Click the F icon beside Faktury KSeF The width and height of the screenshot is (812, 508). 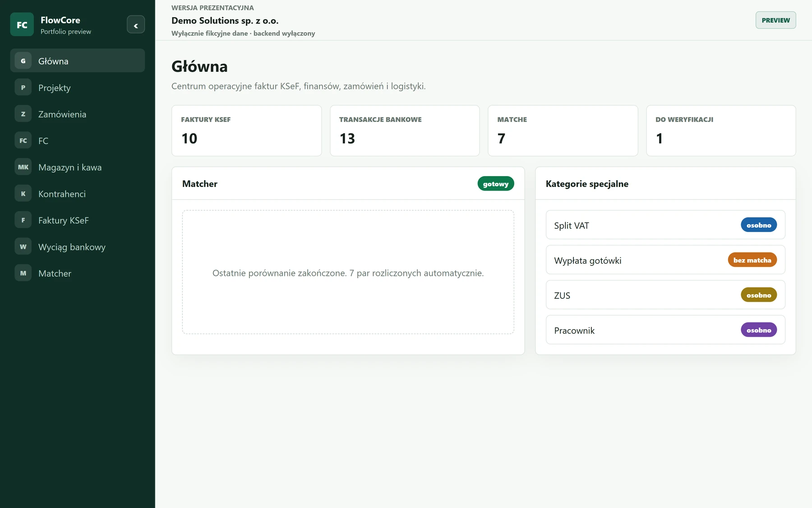point(23,220)
